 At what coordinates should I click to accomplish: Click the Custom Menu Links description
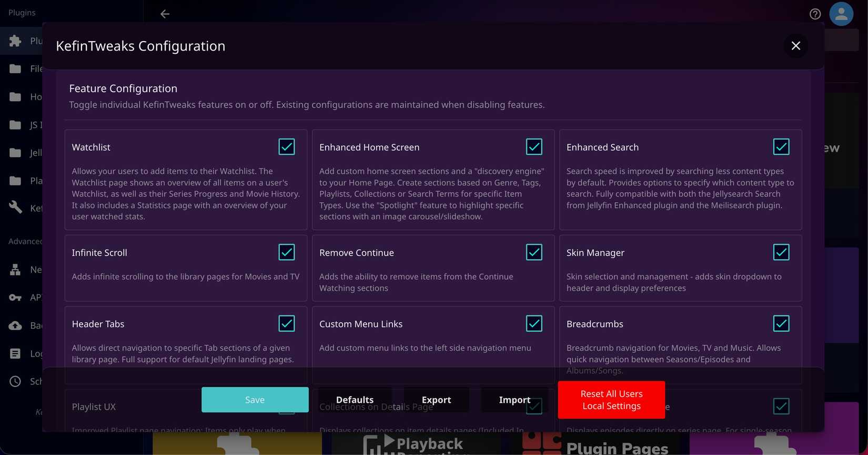[x=425, y=348]
